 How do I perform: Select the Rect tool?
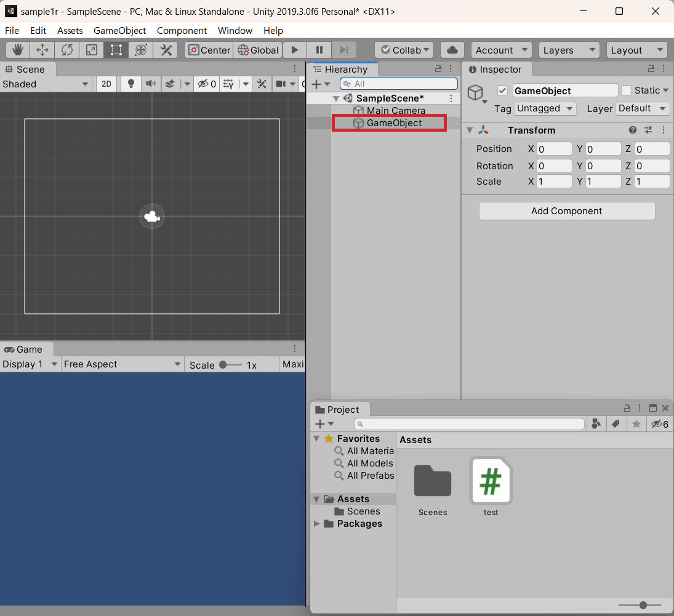point(116,50)
